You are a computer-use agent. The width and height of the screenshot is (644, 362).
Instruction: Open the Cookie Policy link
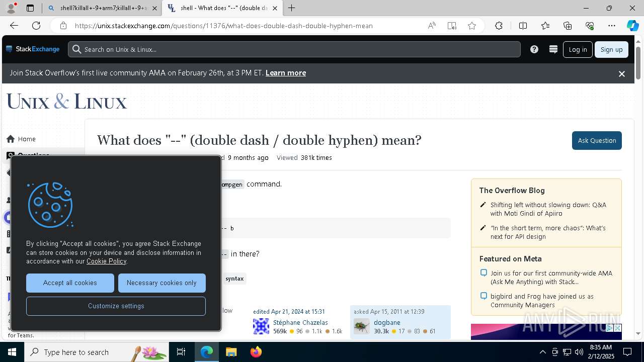point(106,261)
